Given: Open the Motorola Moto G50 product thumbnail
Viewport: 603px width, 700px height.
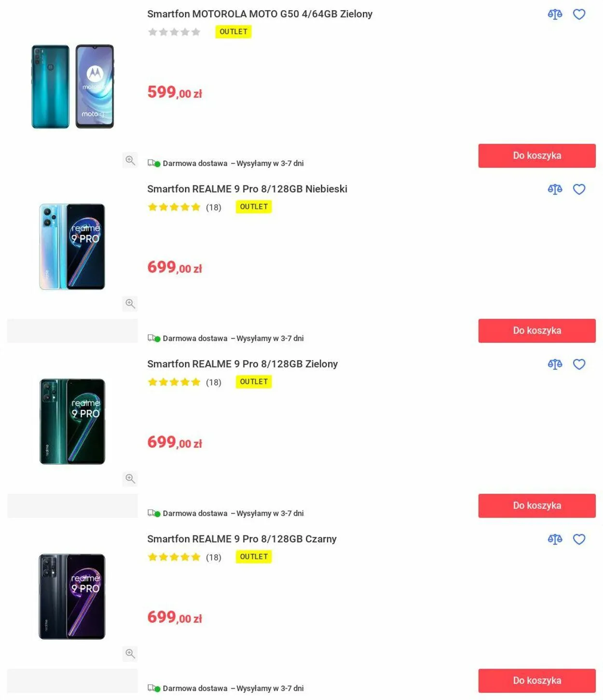Looking at the screenshot, I should (x=72, y=86).
